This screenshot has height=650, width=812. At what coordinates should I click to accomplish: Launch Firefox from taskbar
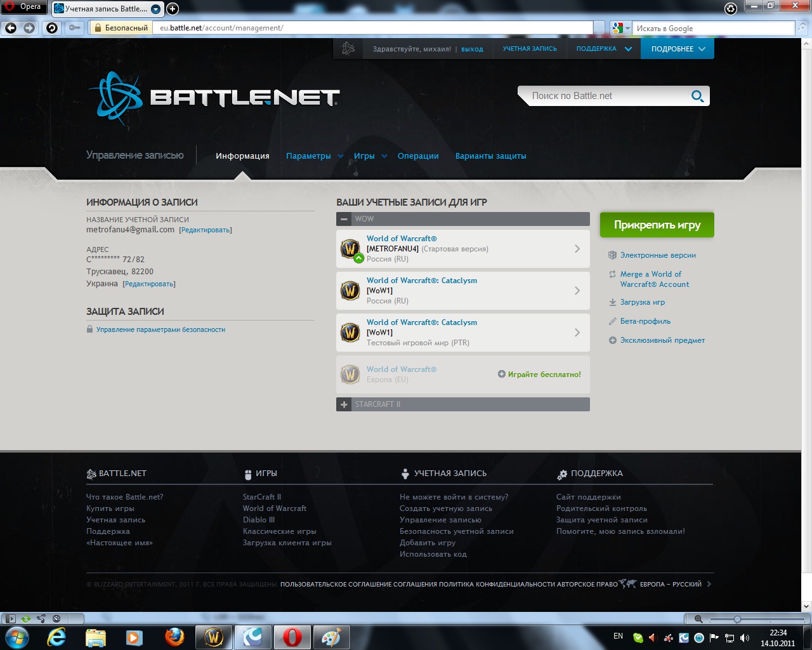174,637
